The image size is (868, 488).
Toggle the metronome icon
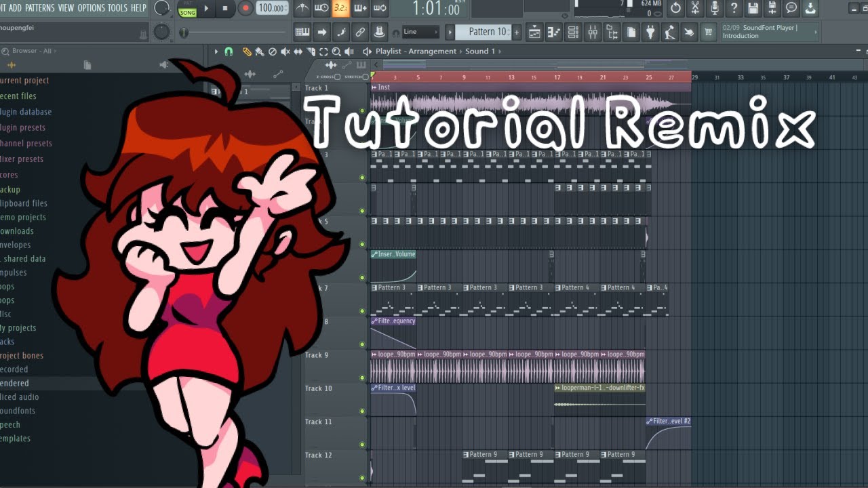[302, 8]
